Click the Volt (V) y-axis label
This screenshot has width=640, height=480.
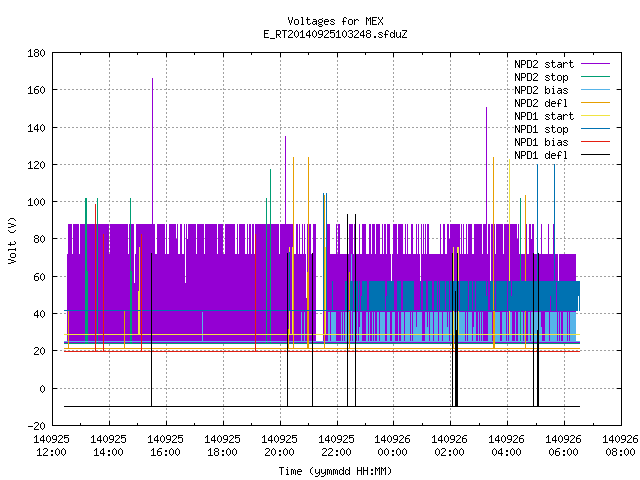tap(12, 240)
